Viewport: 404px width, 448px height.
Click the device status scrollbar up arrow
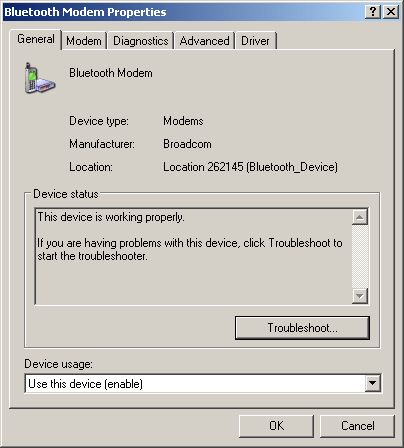pos(360,217)
